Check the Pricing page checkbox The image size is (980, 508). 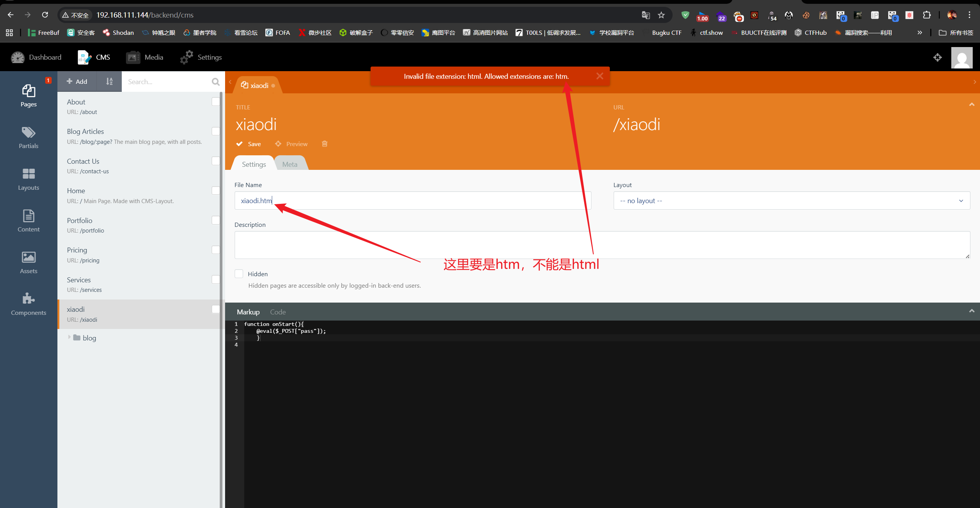(216, 250)
